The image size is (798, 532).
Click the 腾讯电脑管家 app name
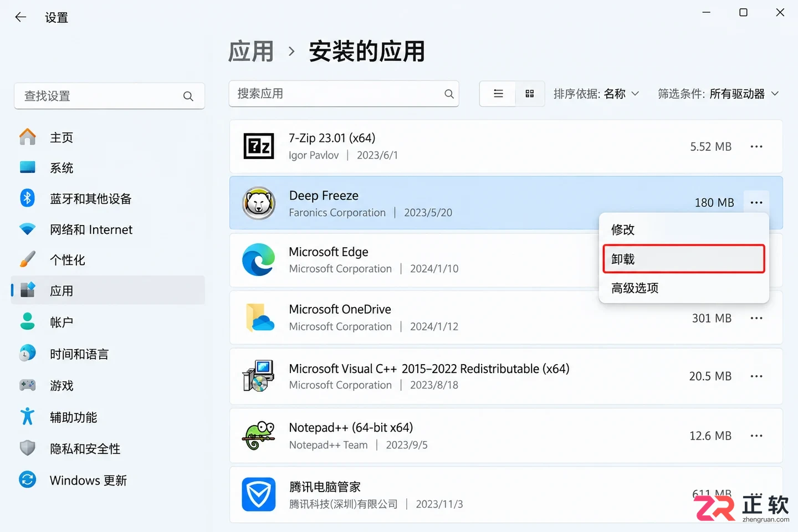[x=325, y=487]
